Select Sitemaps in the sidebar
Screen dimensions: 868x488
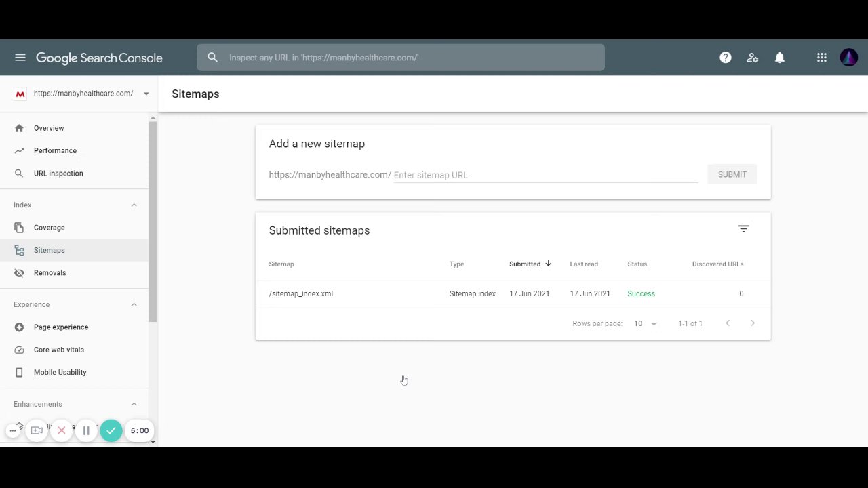(x=75, y=250)
